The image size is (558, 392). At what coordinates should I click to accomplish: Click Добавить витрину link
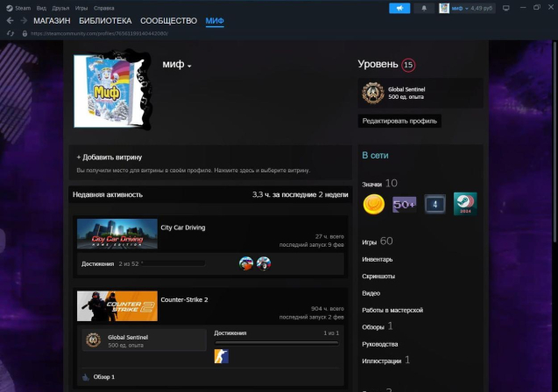tap(109, 157)
